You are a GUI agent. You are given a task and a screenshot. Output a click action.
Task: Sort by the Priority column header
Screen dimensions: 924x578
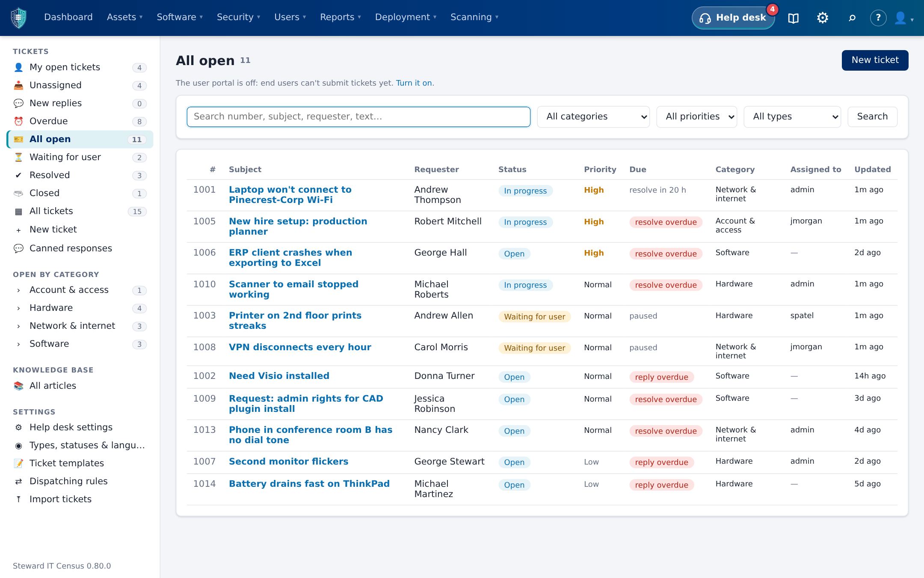600,170
